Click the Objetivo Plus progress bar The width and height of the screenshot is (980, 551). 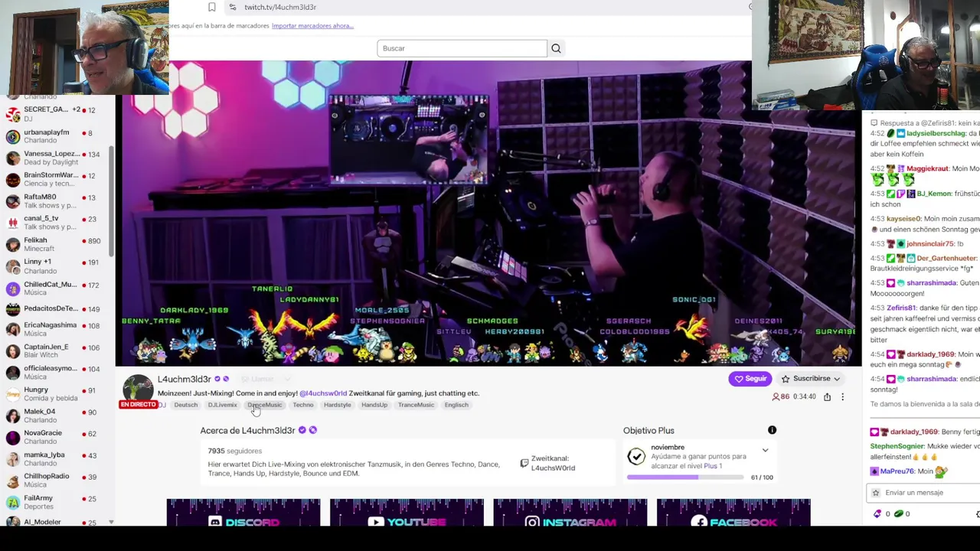[685, 477]
